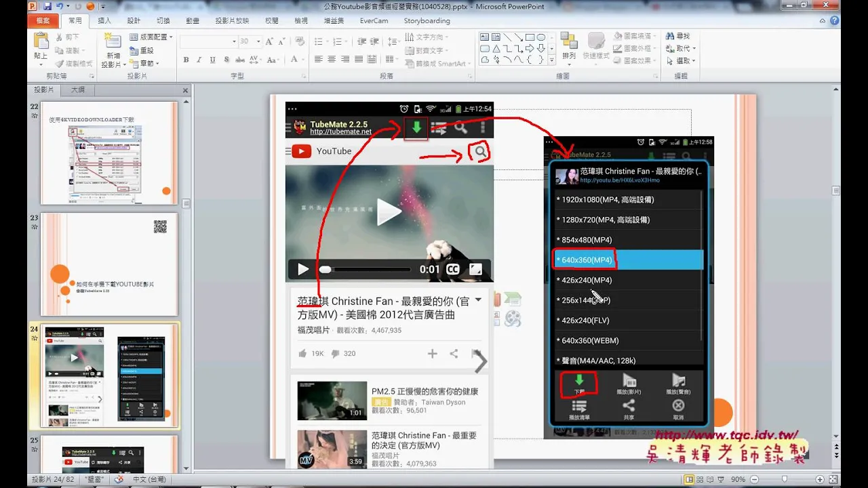Toggle text Shadow formatting
This screenshot has width=868, height=488.
click(x=226, y=60)
